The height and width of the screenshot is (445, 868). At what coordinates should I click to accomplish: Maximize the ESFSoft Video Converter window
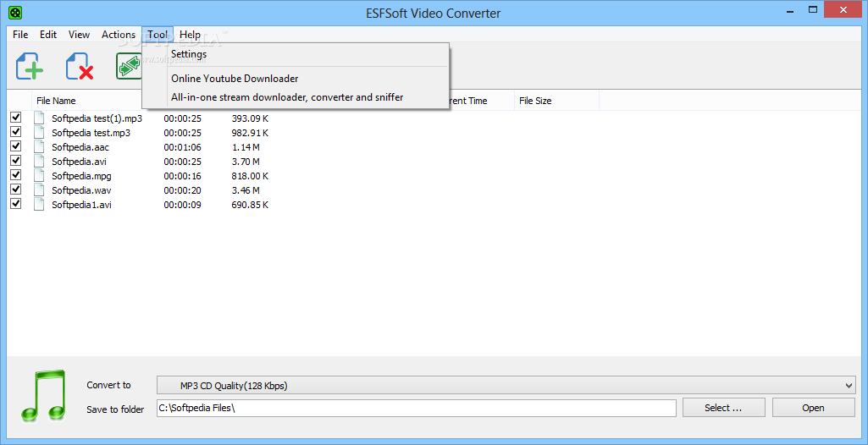pyautogui.click(x=813, y=10)
